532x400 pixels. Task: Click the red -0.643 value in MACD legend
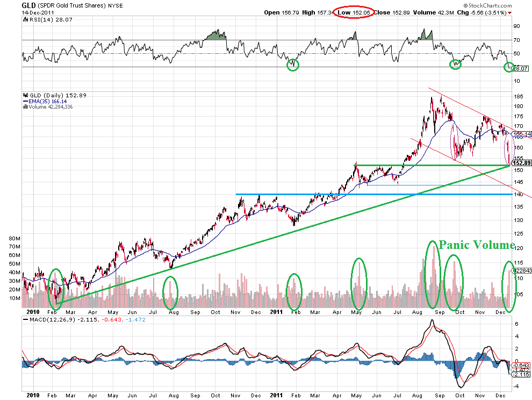point(111,320)
